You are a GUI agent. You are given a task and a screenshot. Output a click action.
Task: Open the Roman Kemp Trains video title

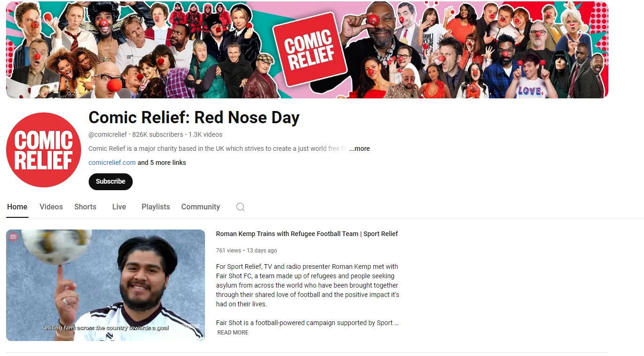(x=307, y=234)
